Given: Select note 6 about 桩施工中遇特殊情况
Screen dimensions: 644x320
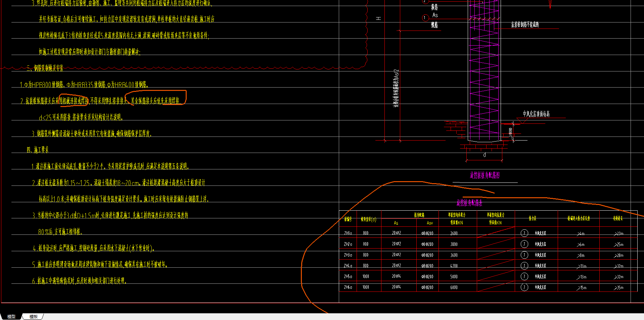Looking at the screenshot, I should (x=80, y=281).
